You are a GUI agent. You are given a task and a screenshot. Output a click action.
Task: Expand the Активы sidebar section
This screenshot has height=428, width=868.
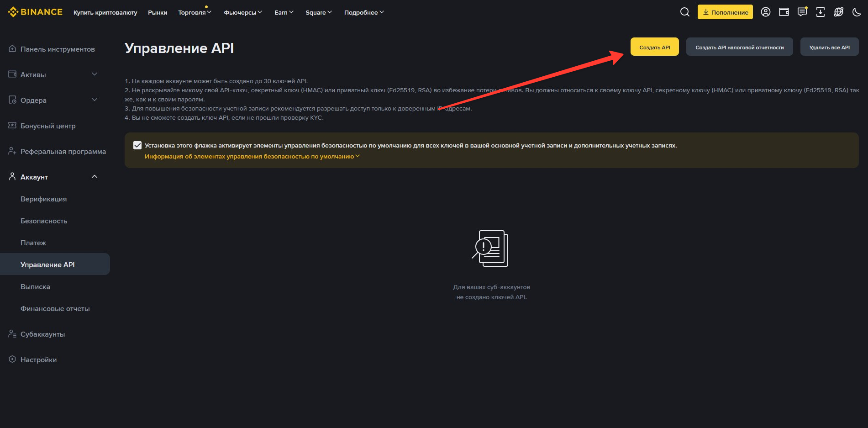(95, 74)
